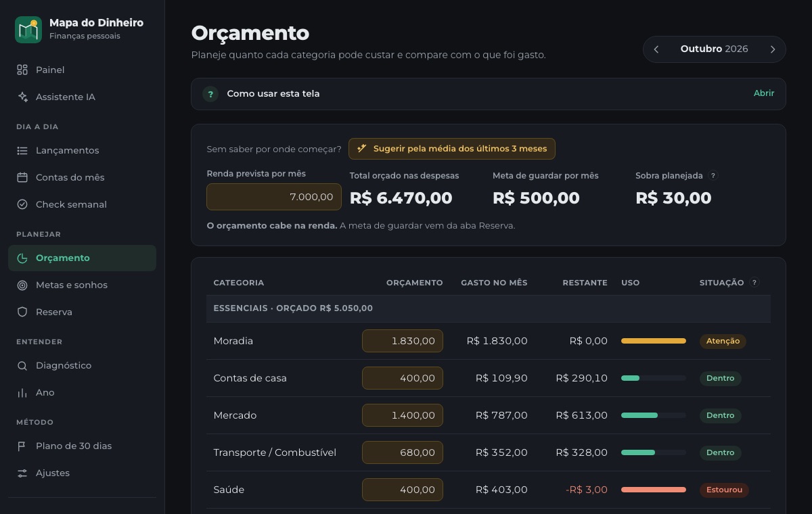Click the Dentro badge on Transporte row

720,452
